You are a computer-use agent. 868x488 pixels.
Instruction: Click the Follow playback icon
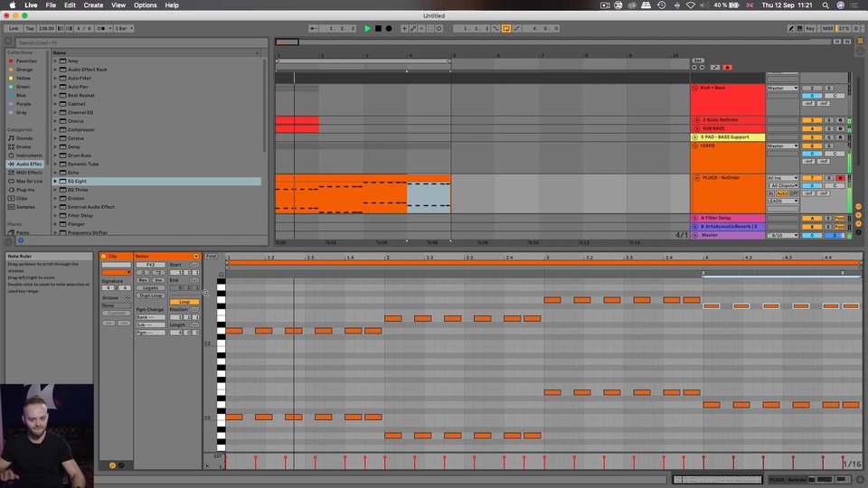pos(313,28)
